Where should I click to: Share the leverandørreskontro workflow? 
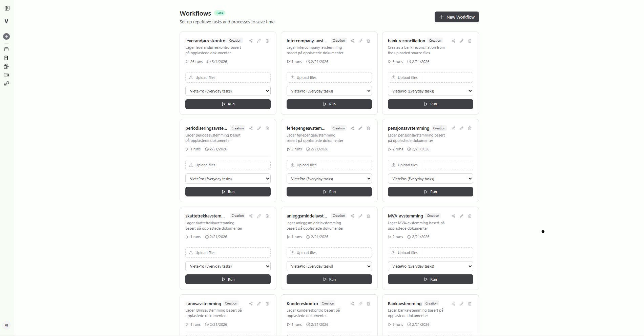[x=251, y=41]
